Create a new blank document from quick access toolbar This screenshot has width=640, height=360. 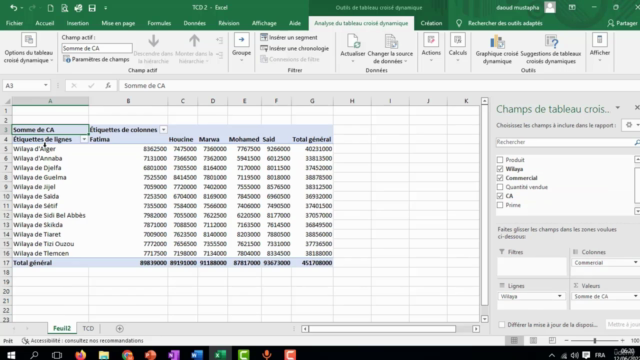(50, 8)
